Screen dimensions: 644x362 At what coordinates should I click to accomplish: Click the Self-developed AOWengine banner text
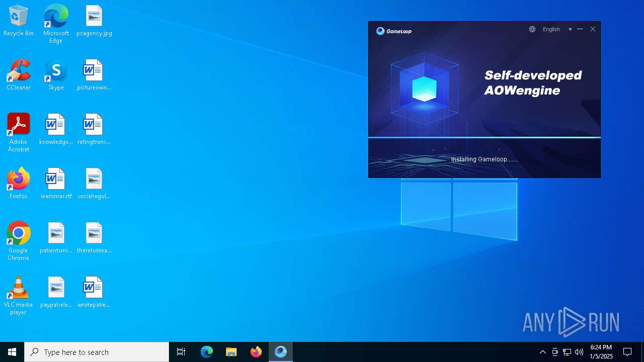coord(533,83)
